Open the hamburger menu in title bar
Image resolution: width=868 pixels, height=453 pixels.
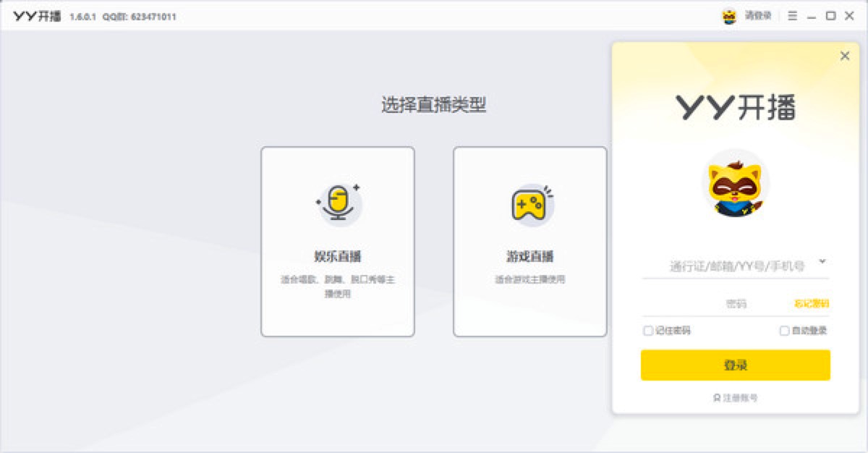tap(793, 16)
